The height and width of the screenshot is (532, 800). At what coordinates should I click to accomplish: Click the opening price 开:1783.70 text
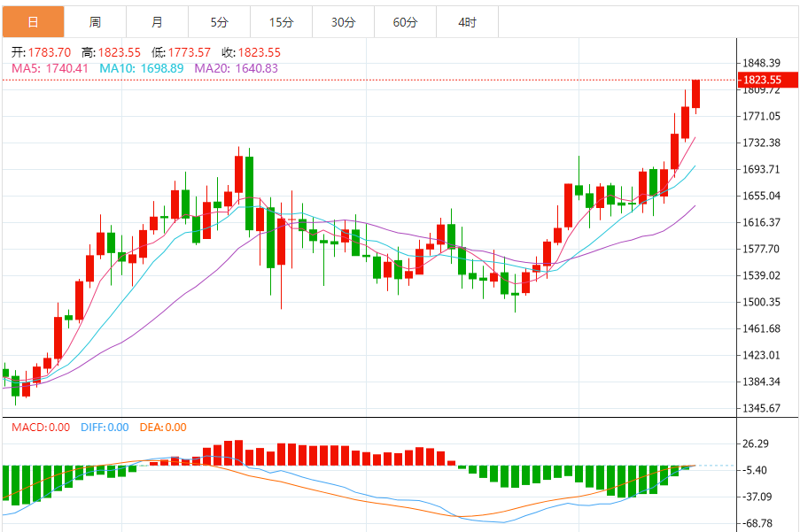pyautogui.click(x=41, y=52)
